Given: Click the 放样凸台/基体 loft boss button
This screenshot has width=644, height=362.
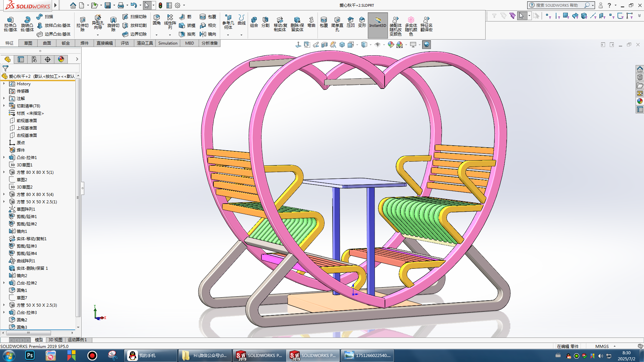Looking at the screenshot, I should point(53,25).
